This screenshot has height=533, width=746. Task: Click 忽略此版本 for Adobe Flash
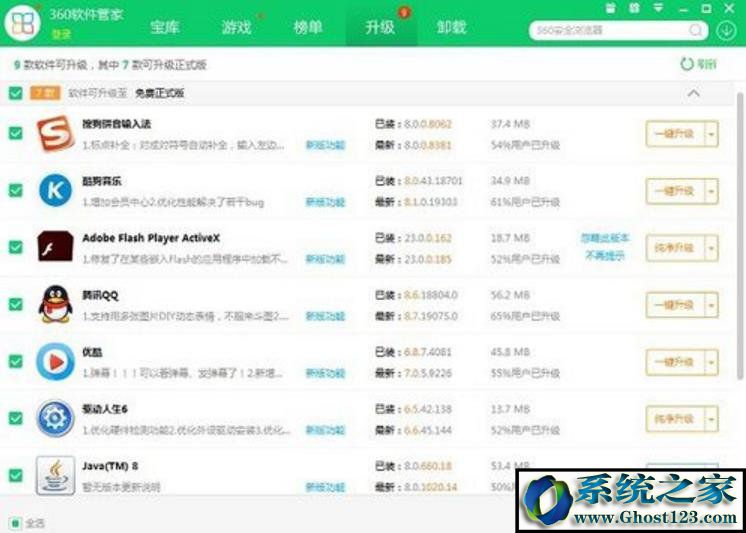pos(605,238)
